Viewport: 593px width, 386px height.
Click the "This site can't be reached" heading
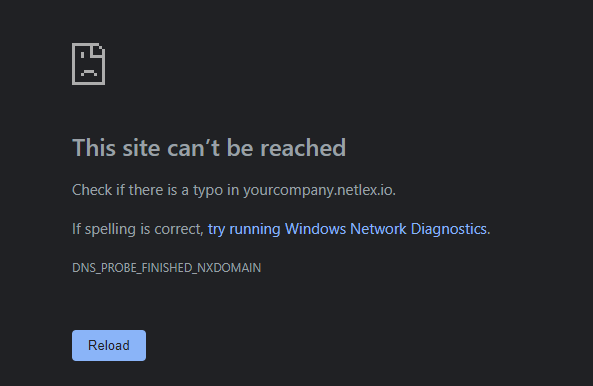tap(209, 147)
